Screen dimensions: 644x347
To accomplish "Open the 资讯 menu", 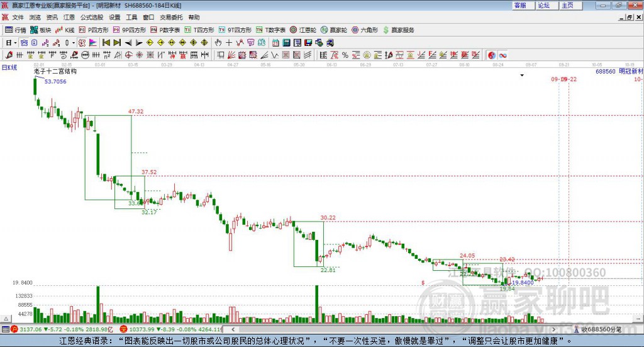I will 52,17.
